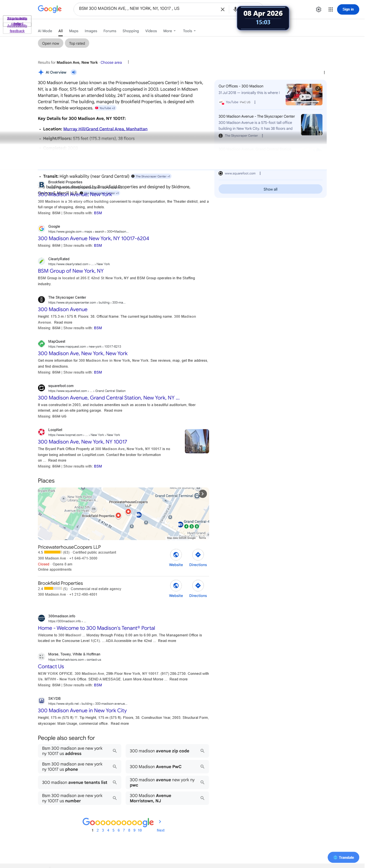The height and width of the screenshot is (868, 369).
Task: Expand the Places map view
Action: (202, 494)
